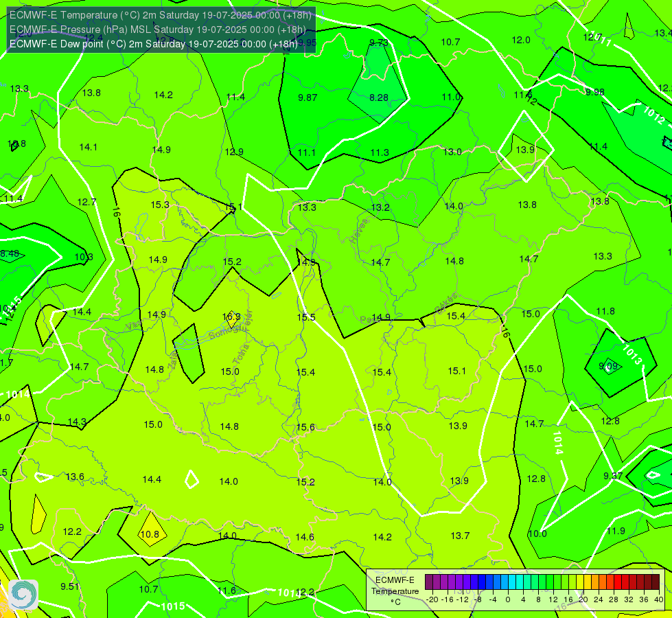Click the 9.73 temperature value

click(x=379, y=43)
